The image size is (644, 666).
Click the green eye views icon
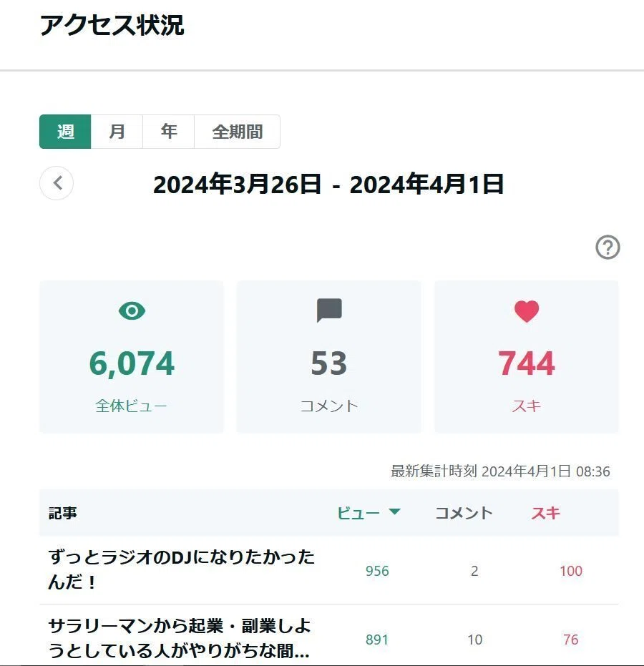tap(132, 311)
